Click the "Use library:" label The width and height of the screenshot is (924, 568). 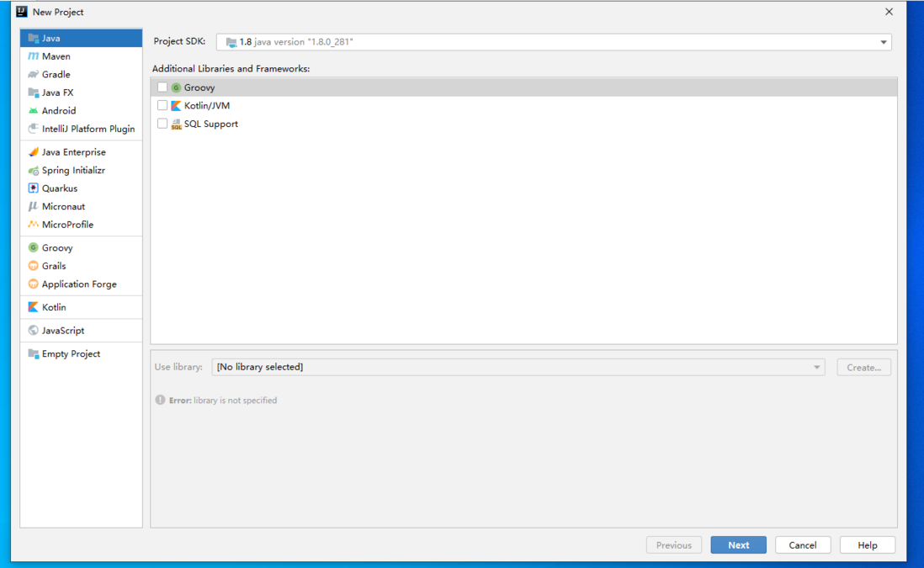[178, 367]
